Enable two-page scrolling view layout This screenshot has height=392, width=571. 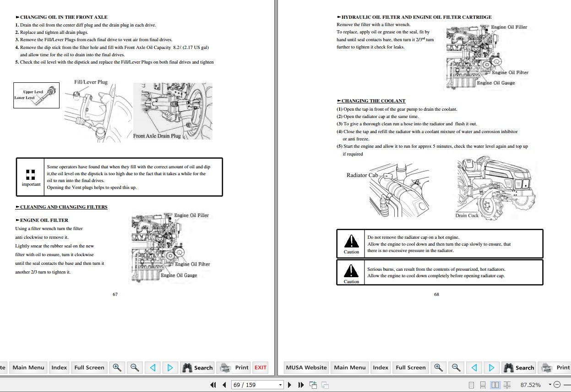(507, 385)
